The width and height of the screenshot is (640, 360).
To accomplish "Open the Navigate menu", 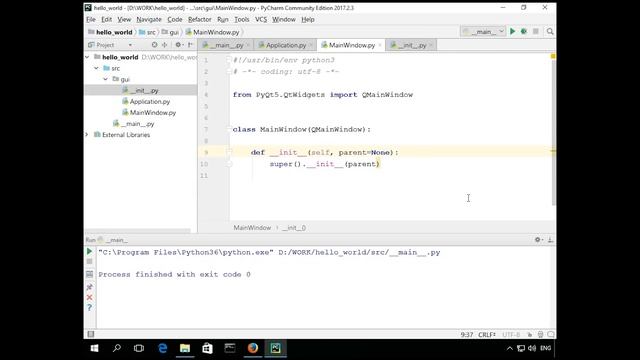I will pyautogui.click(x=149, y=19).
